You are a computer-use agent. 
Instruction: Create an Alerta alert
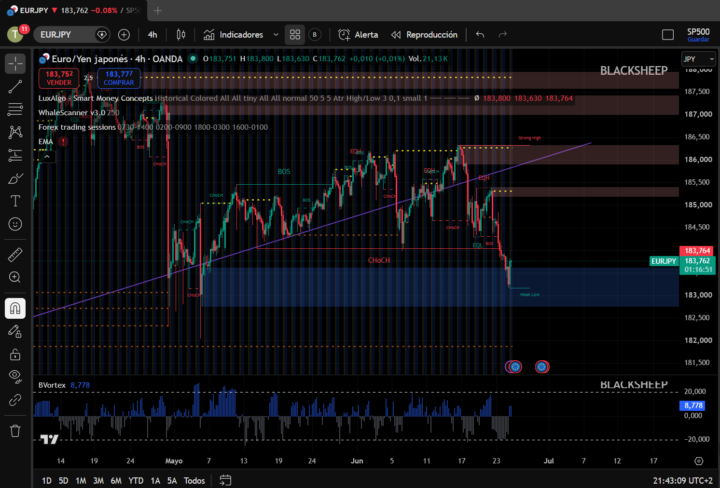(358, 35)
